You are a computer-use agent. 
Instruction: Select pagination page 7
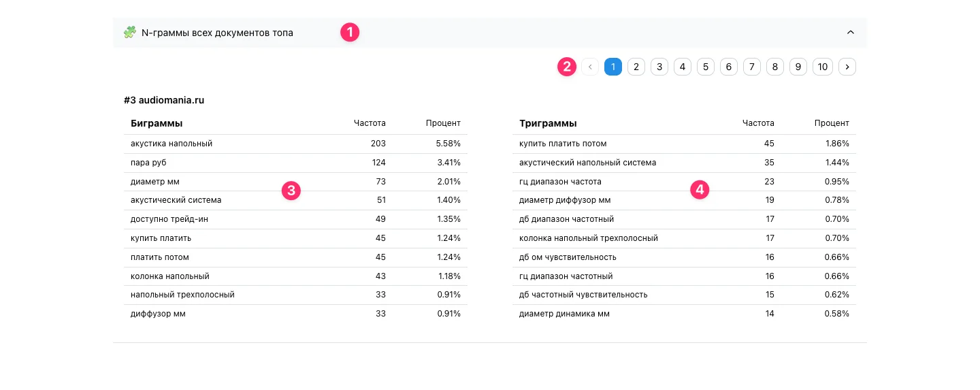click(x=752, y=67)
